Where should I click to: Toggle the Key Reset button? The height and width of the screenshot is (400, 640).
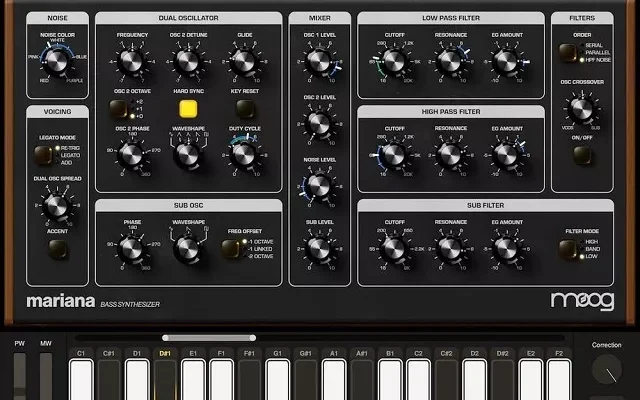[243, 109]
